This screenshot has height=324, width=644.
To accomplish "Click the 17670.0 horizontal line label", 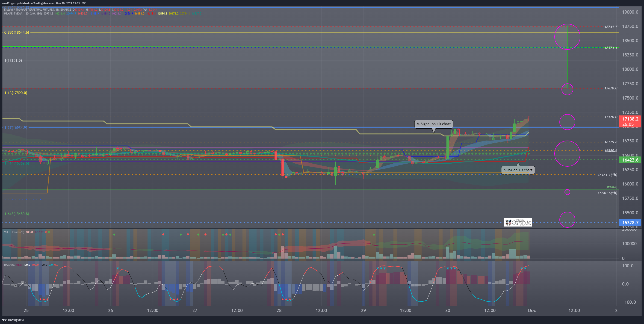I will [611, 88].
